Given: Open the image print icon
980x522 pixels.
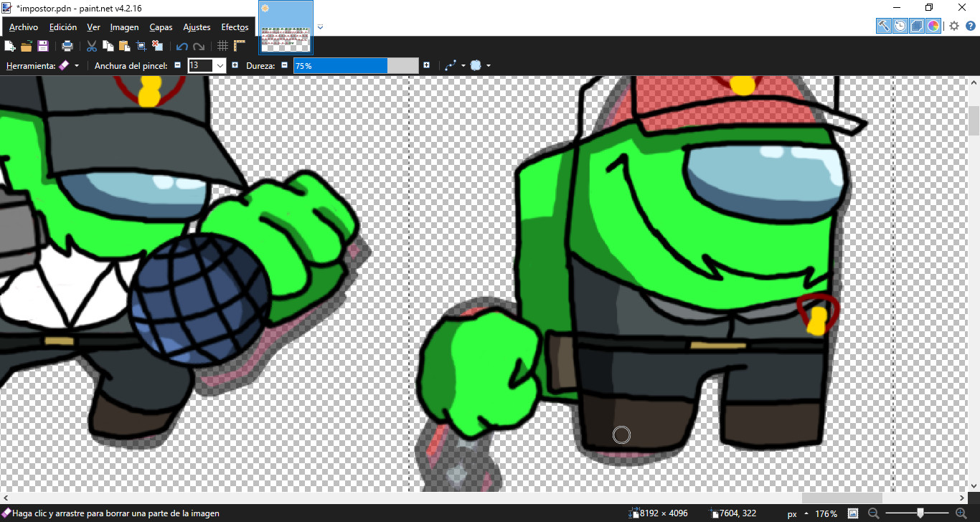Looking at the screenshot, I should 67,45.
